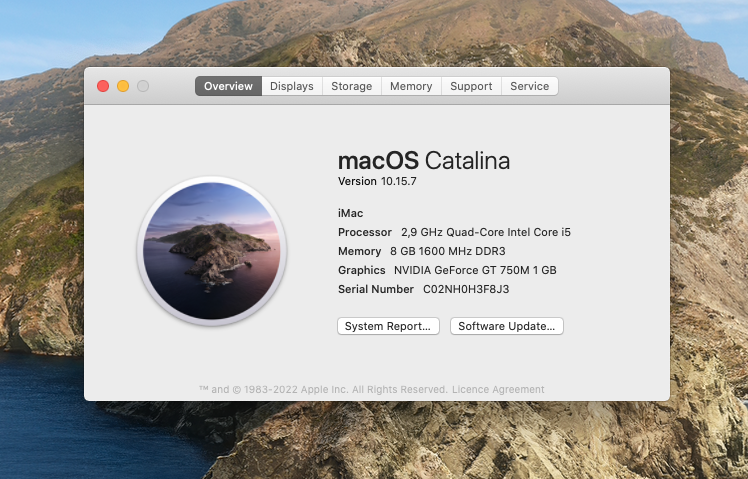This screenshot has width=748, height=479.
Task: Click the Graphics label
Action: 362,270
